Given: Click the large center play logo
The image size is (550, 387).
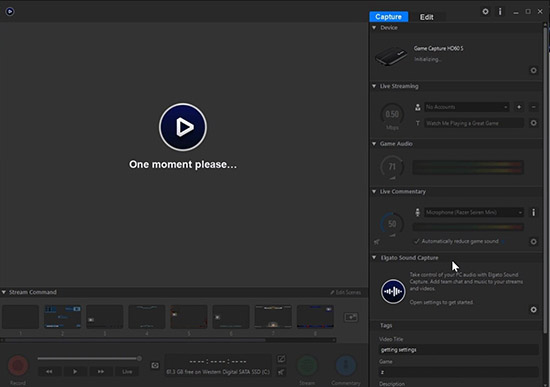Looking at the screenshot, I should [x=183, y=127].
